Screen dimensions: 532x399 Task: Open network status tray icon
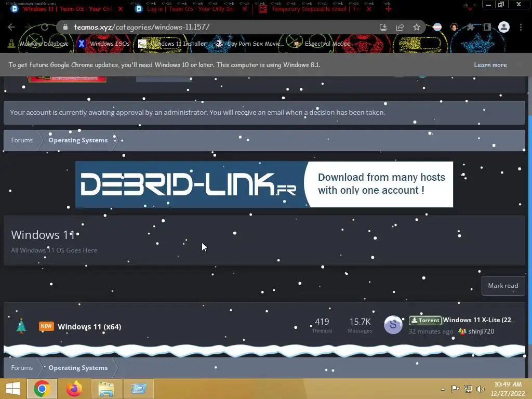point(468,389)
